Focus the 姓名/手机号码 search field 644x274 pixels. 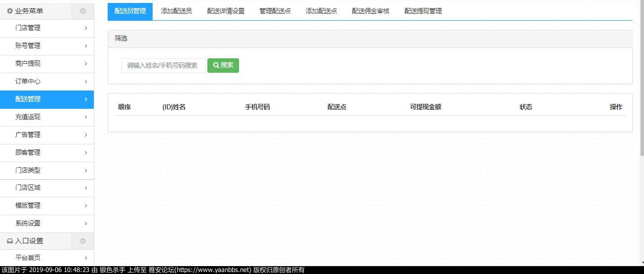tap(163, 65)
